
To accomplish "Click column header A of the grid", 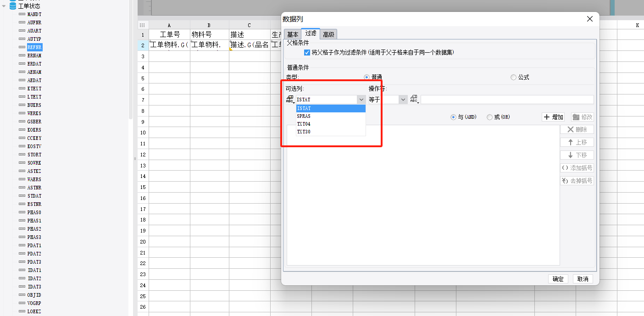I will pos(169,25).
